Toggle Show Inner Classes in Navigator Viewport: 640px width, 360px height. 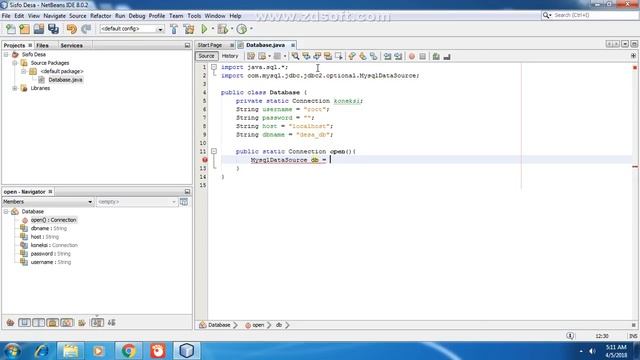point(67,323)
